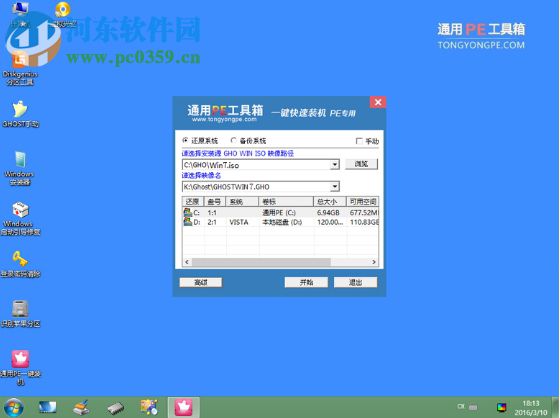Image resolution: width=560 pixels, height=418 pixels.
Task: Click the 110.83G free space cell
Action: (364, 222)
